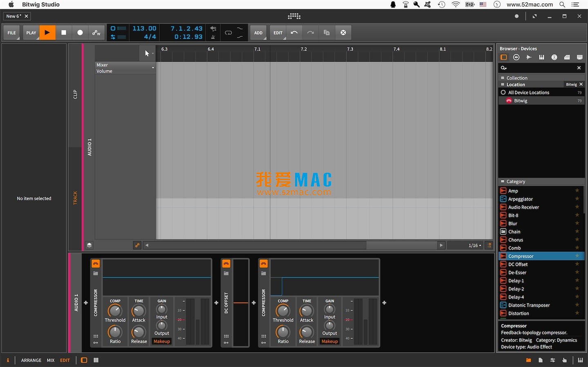Arm the global record button

click(80, 33)
